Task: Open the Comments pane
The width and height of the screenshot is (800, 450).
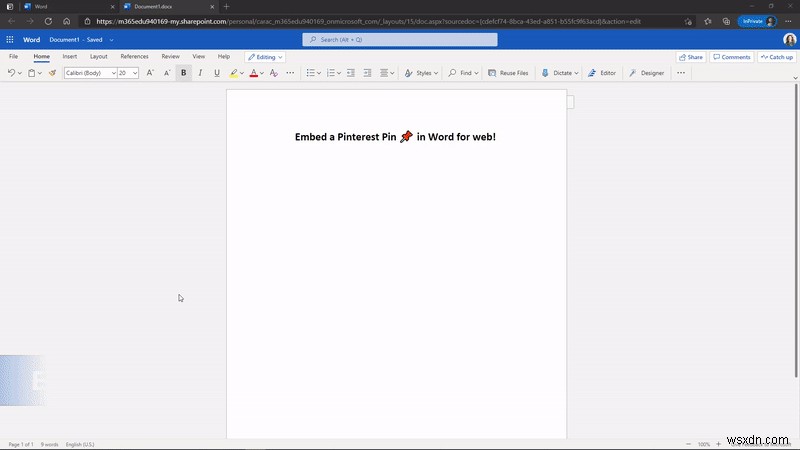Action: [x=732, y=57]
